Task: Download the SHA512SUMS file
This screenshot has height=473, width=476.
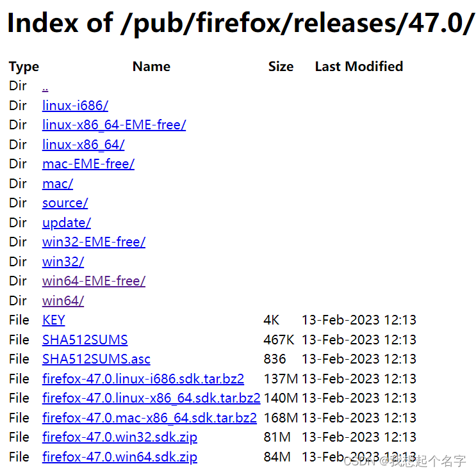Action: (85, 341)
